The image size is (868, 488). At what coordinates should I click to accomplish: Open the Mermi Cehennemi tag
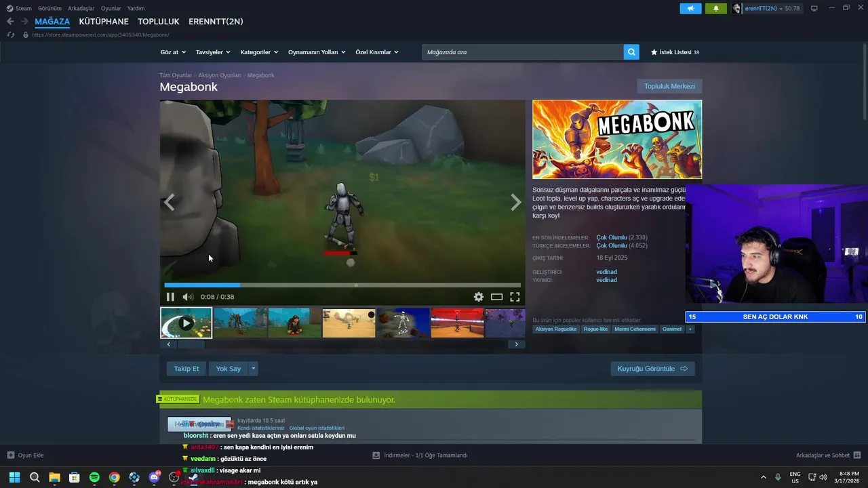click(635, 329)
